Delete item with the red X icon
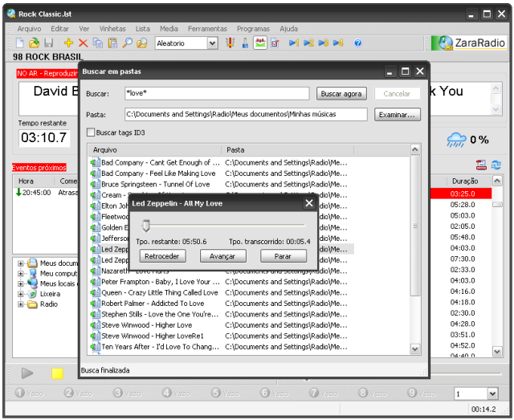The height and width of the screenshot is (420, 514). [x=84, y=43]
